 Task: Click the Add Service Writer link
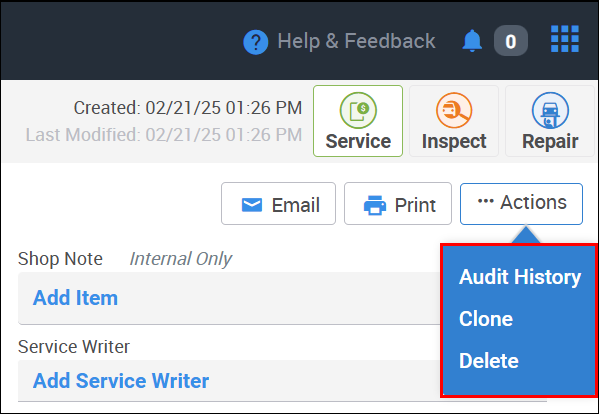[121, 381]
